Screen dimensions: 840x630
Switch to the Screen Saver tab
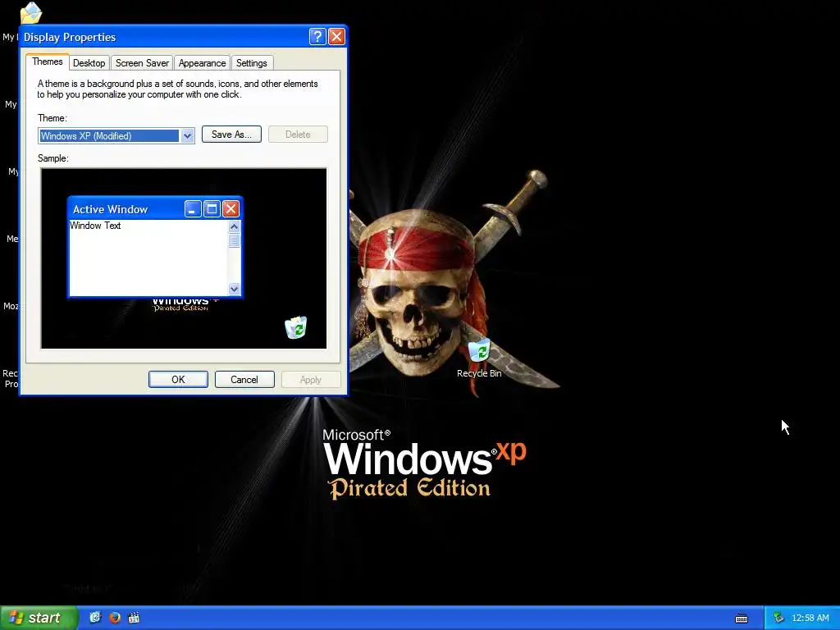[x=142, y=63]
